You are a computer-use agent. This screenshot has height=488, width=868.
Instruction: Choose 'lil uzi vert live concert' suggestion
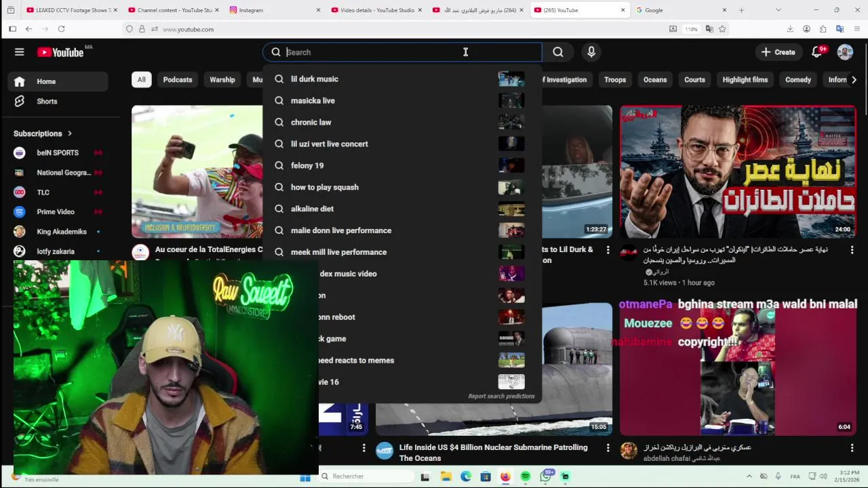pyautogui.click(x=402, y=144)
